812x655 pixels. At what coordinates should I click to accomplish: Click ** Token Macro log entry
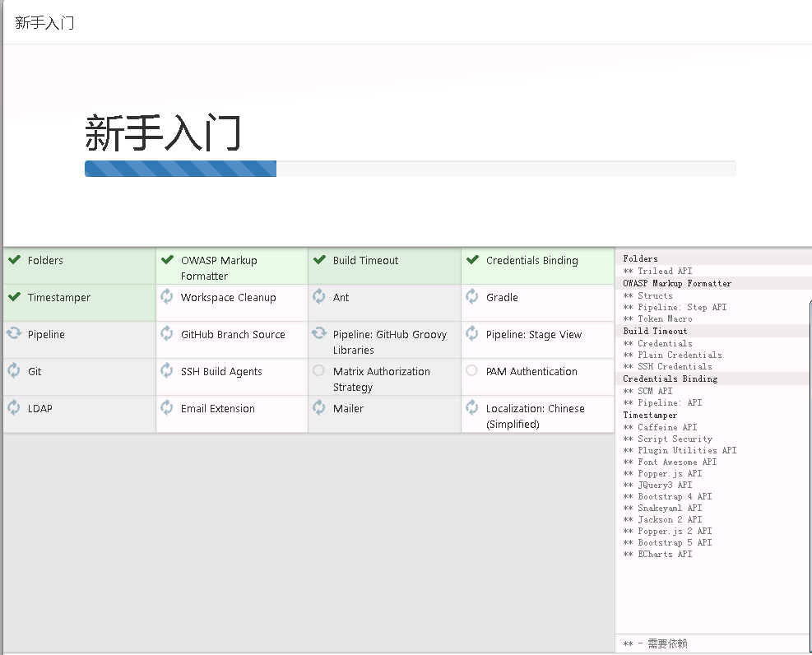pos(657,318)
